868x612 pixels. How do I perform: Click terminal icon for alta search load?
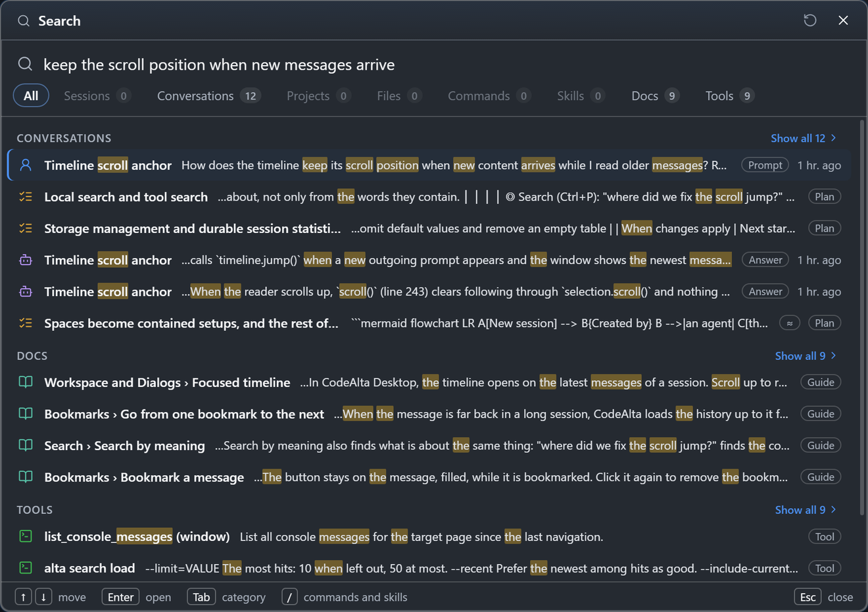pyautogui.click(x=26, y=568)
